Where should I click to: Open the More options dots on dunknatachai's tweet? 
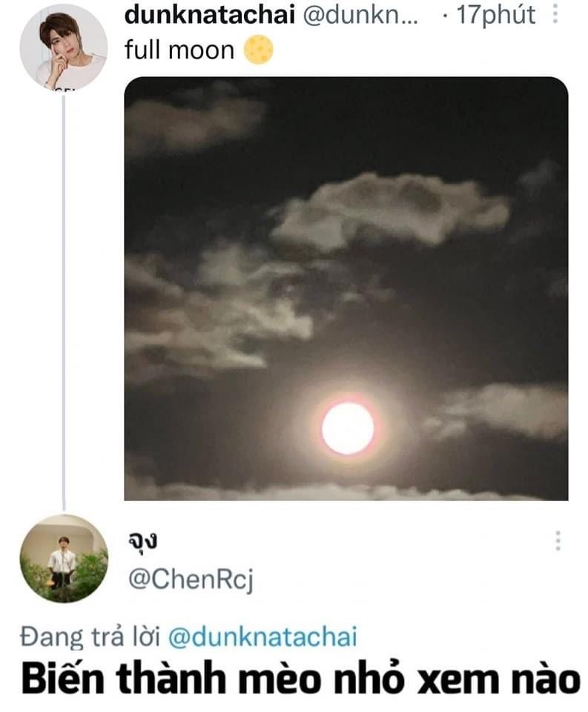coord(555,15)
